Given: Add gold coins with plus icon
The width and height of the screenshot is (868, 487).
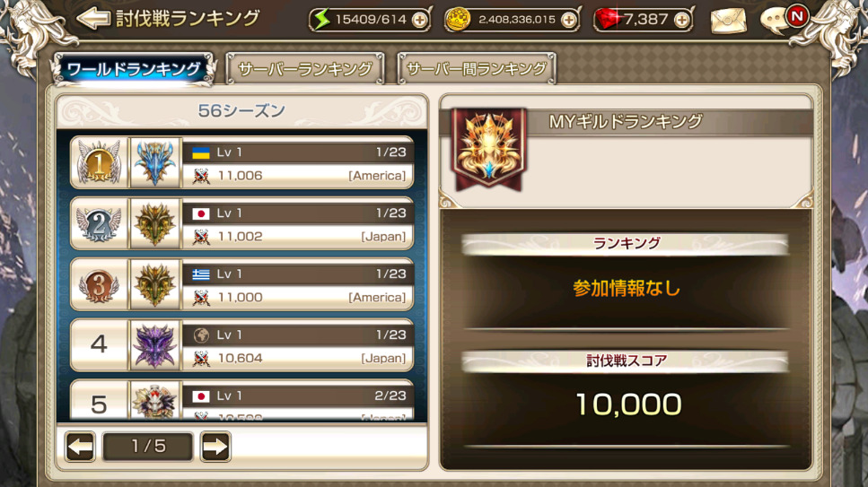Looking at the screenshot, I should (x=568, y=20).
